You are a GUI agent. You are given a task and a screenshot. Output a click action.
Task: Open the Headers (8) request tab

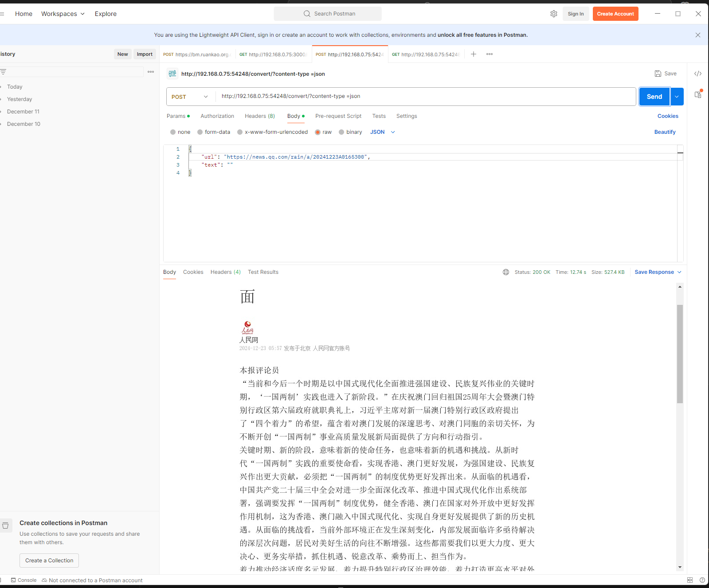[x=260, y=116]
